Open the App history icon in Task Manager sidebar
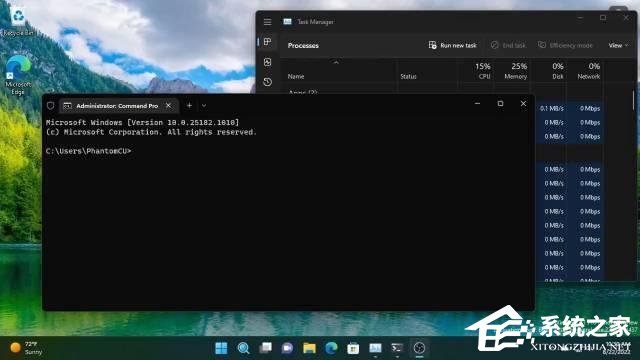The image size is (640, 360). coord(267,82)
